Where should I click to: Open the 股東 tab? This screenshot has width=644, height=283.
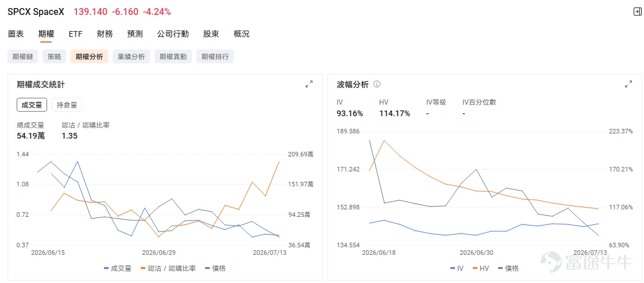coord(211,34)
